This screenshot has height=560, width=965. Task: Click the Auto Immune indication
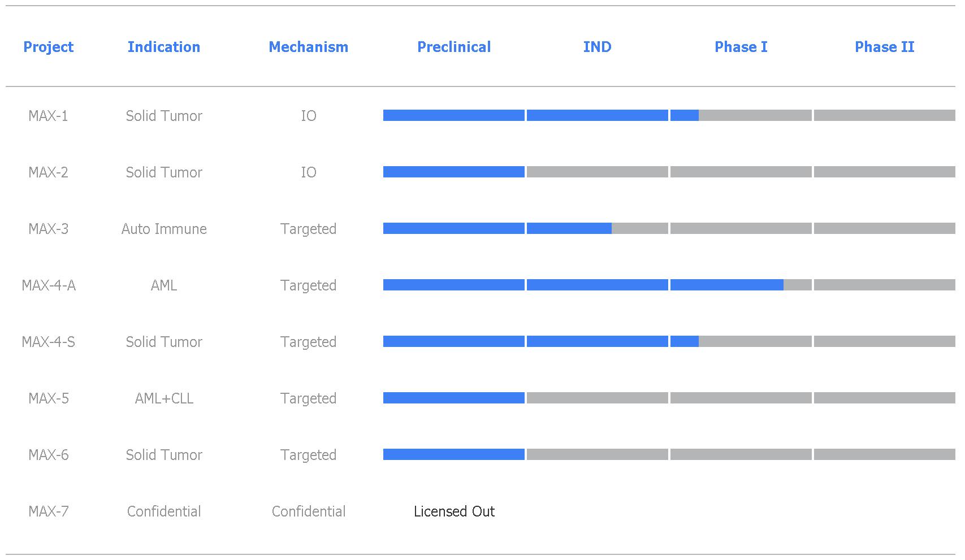point(164,229)
